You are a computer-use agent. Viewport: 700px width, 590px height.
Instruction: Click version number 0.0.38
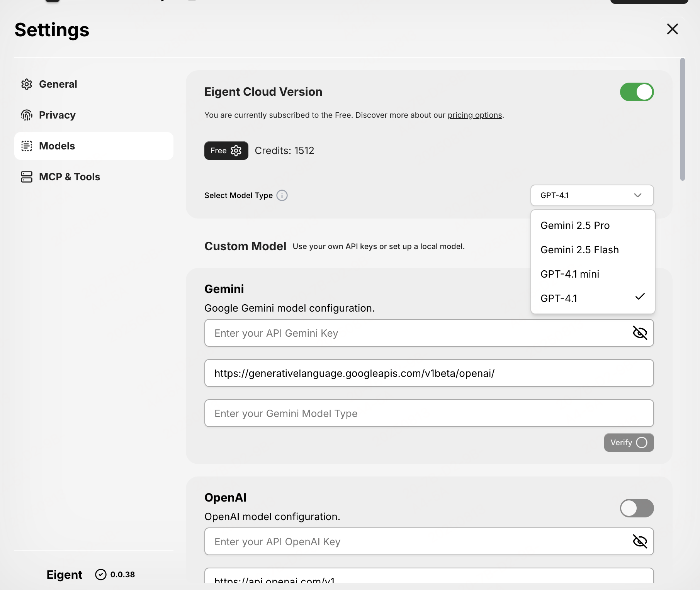(122, 575)
